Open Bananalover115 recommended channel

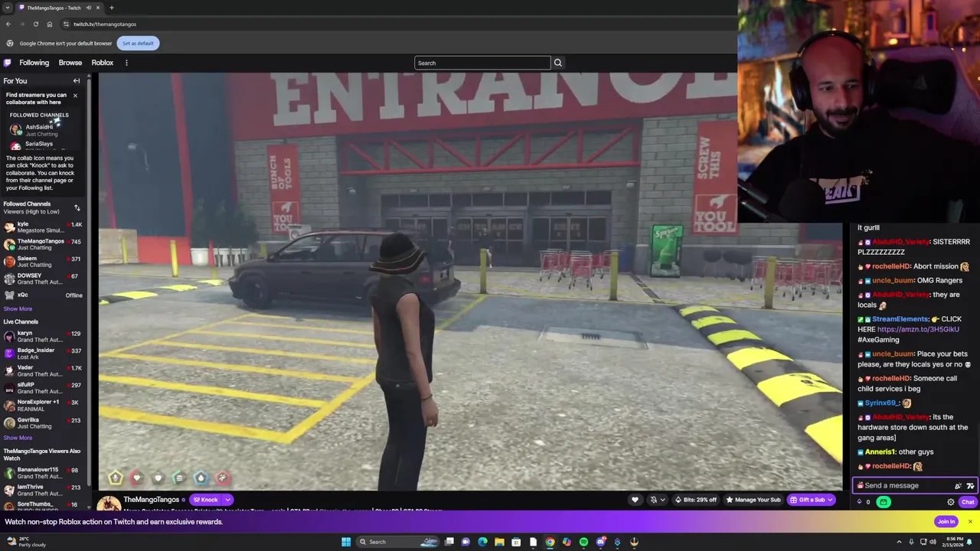(43, 473)
